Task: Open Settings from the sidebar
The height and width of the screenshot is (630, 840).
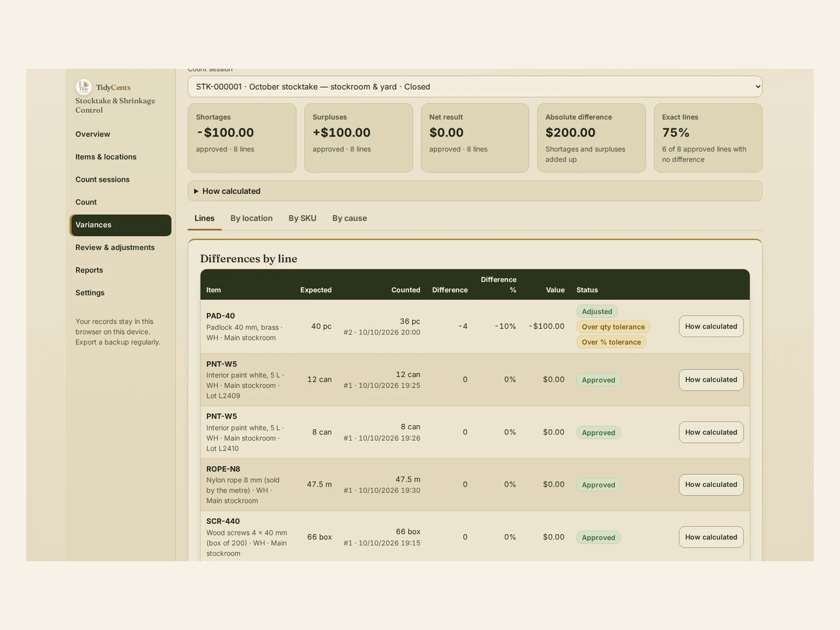Action: pos(120,292)
